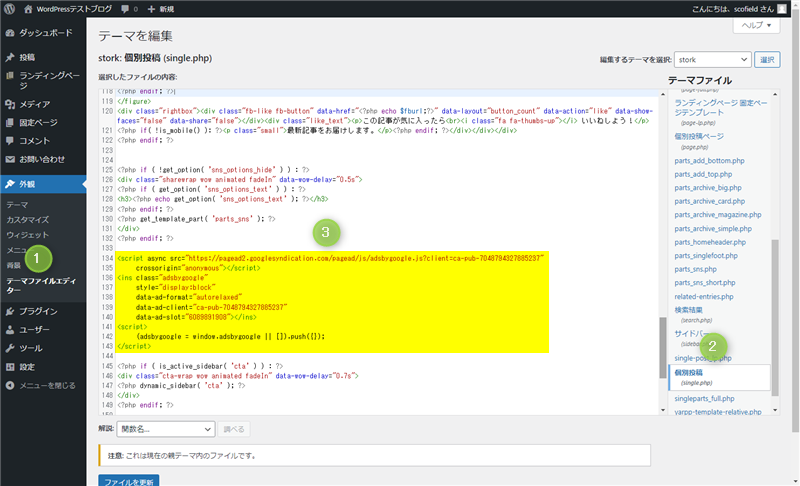This screenshot has width=800, height=486.
Task: Click the ファイルを更新 button
Action: pos(129,481)
